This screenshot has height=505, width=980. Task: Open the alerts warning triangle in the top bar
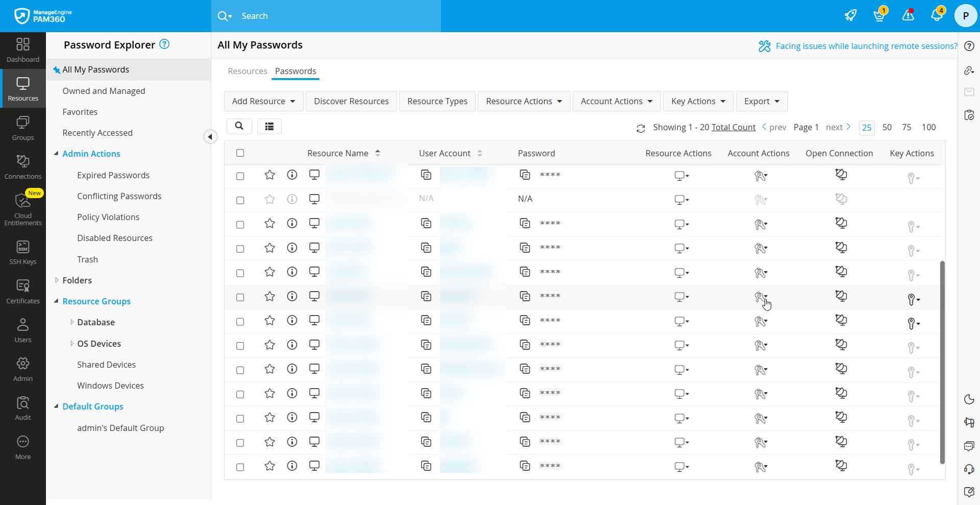[x=908, y=16]
